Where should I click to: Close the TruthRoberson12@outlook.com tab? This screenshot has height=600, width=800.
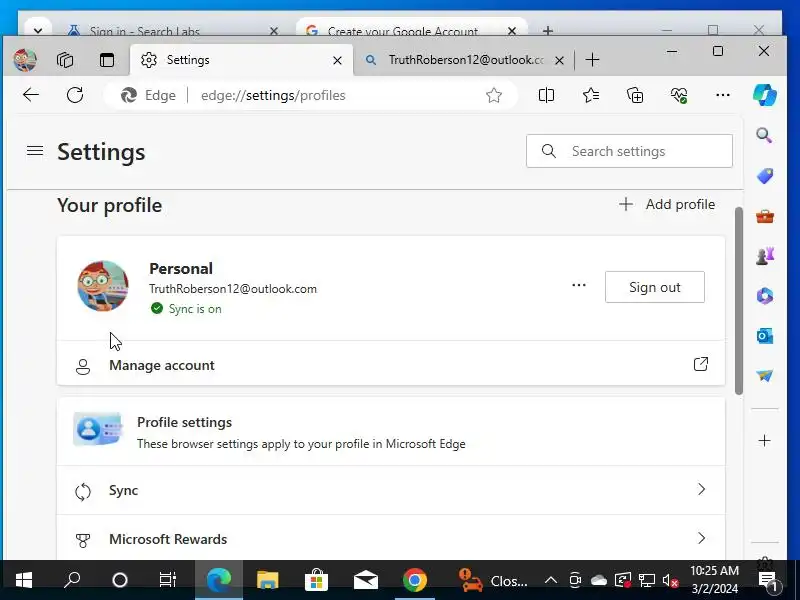pos(559,61)
